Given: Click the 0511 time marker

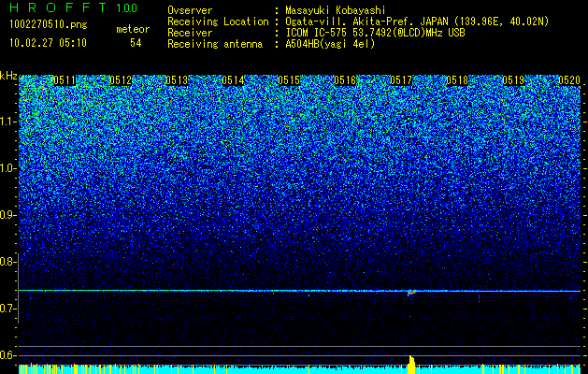Looking at the screenshot, I should click(x=65, y=80).
